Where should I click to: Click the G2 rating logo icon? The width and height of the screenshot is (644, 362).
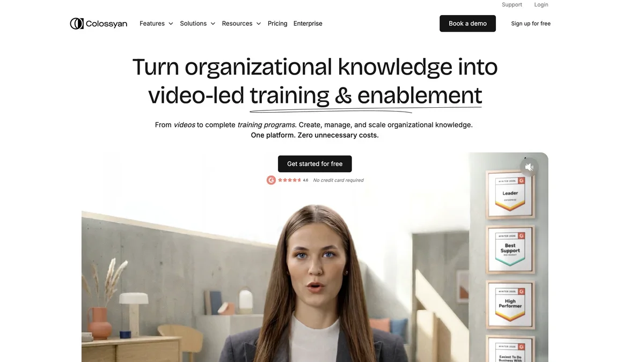tap(271, 180)
